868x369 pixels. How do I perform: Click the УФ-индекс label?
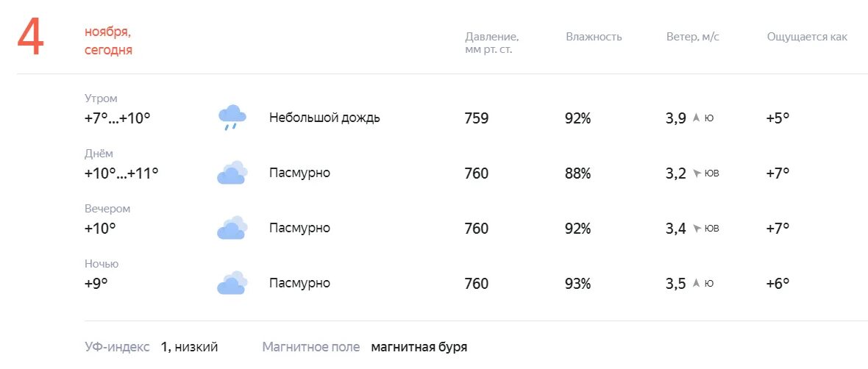117,347
